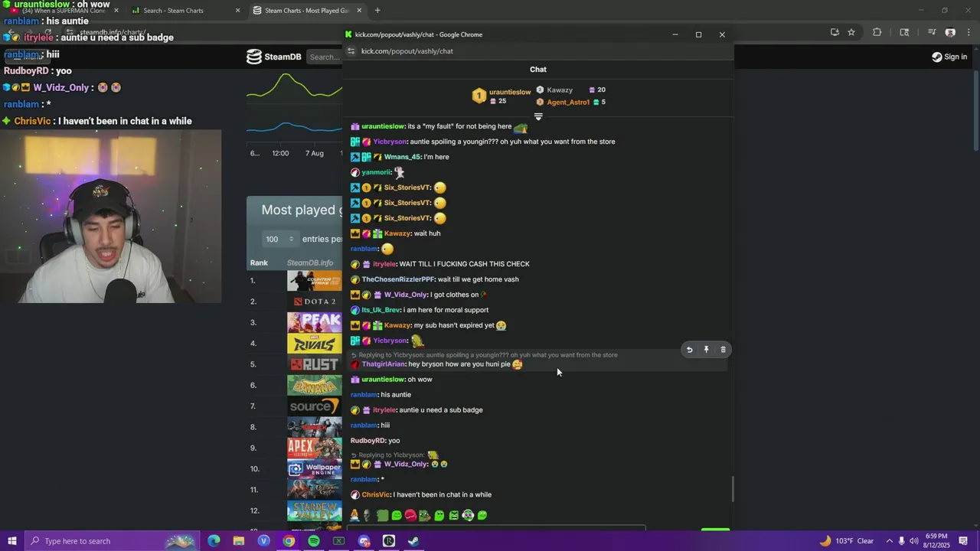Click RudboyRD's username in chat

(x=367, y=441)
